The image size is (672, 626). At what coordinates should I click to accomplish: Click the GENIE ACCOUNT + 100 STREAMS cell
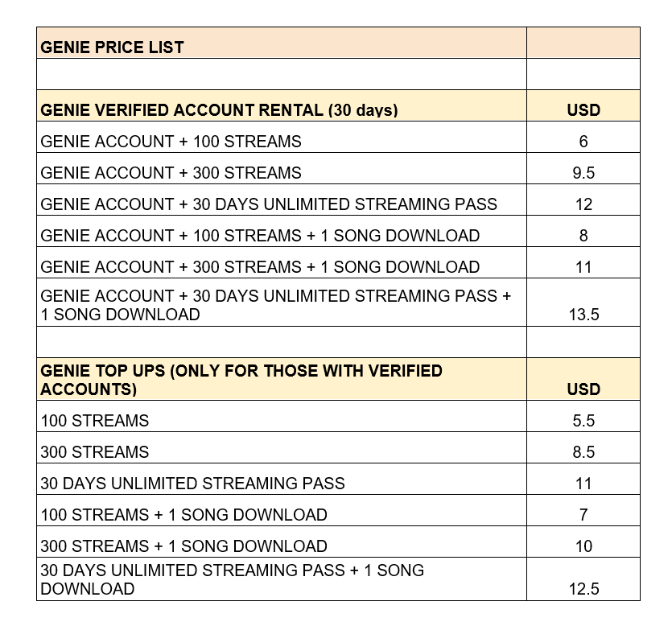coord(171,142)
